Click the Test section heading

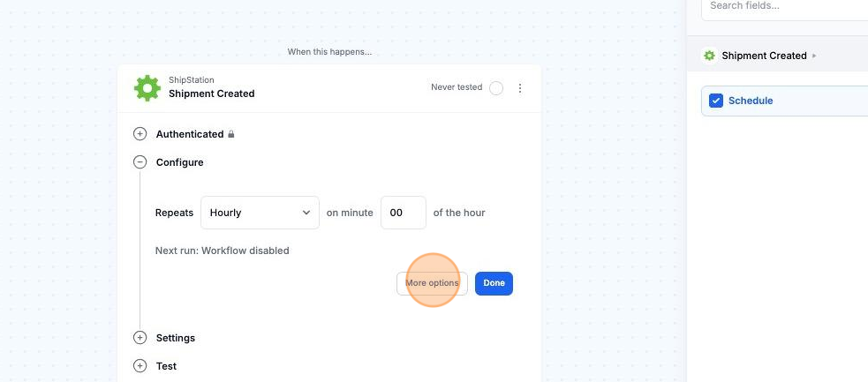coord(166,366)
